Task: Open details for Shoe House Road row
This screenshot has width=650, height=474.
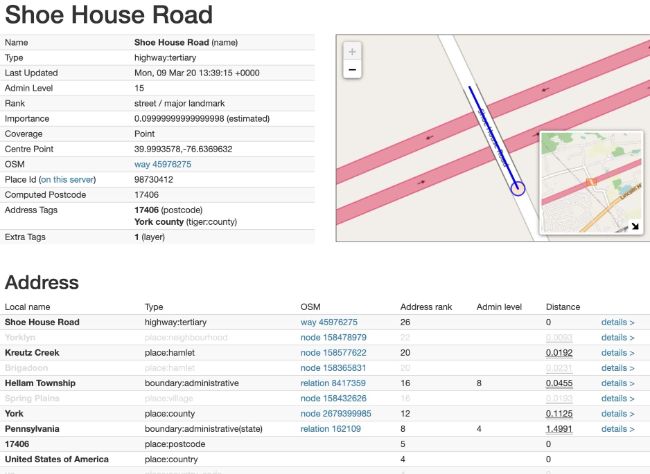Action: [x=617, y=322]
